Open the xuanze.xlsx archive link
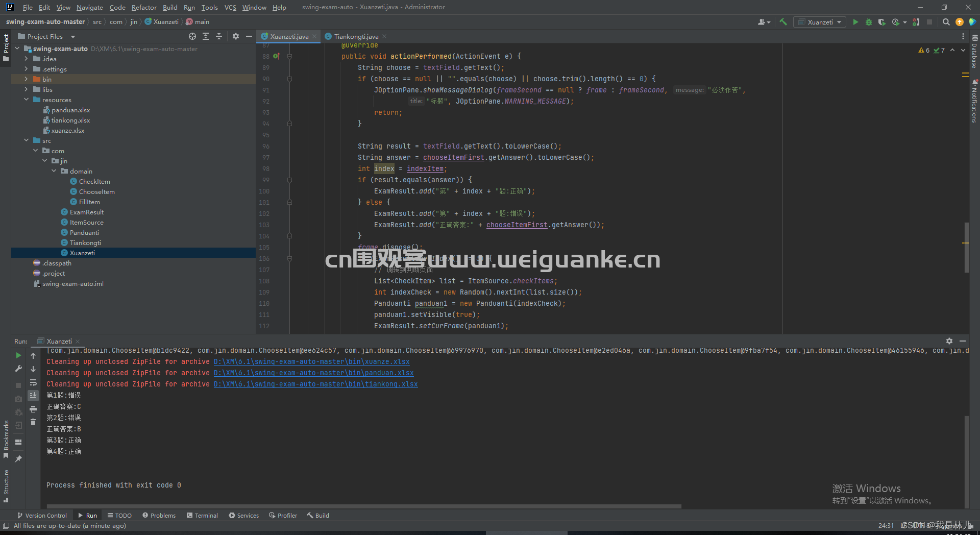980x535 pixels. (311, 361)
